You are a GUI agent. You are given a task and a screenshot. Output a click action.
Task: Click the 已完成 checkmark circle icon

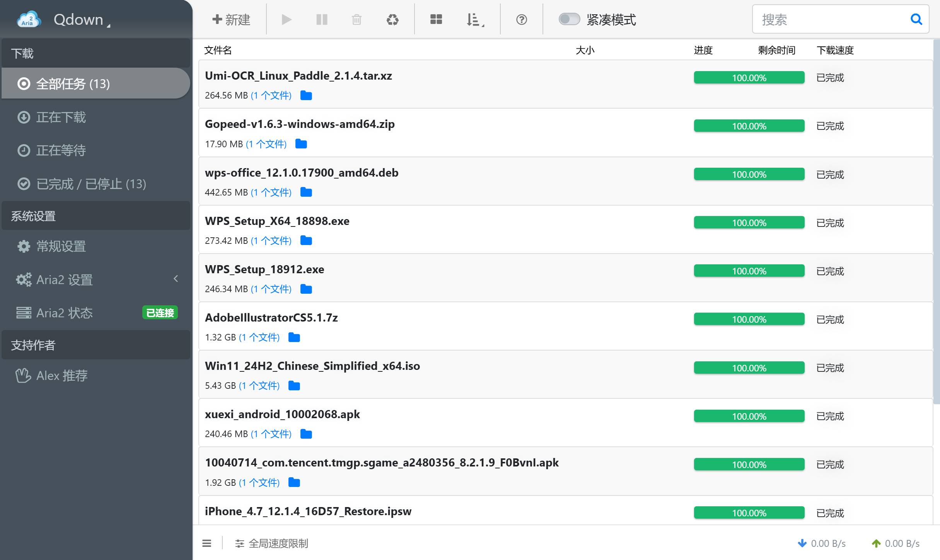pyautogui.click(x=24, y=184)
